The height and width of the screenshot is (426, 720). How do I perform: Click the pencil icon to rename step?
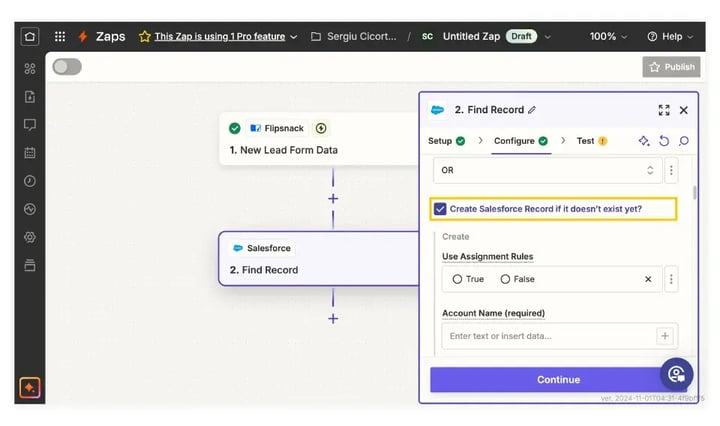point(532,110)
